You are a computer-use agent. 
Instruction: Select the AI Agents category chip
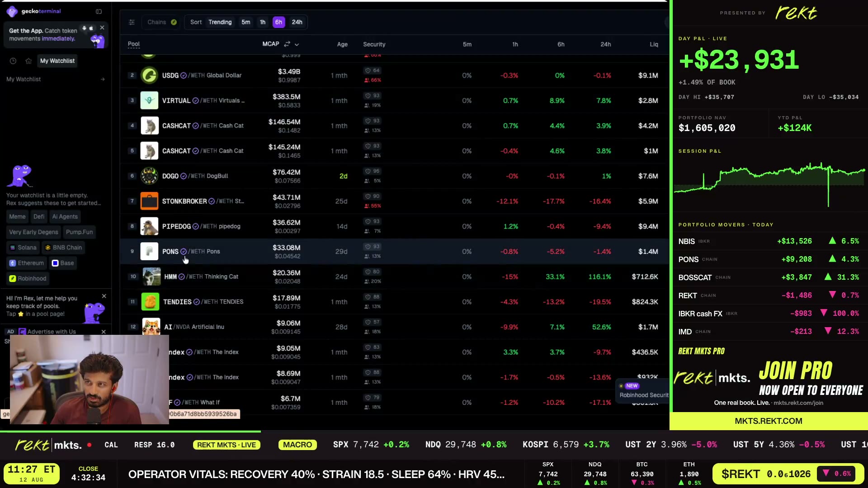click(x=65, y=217)
